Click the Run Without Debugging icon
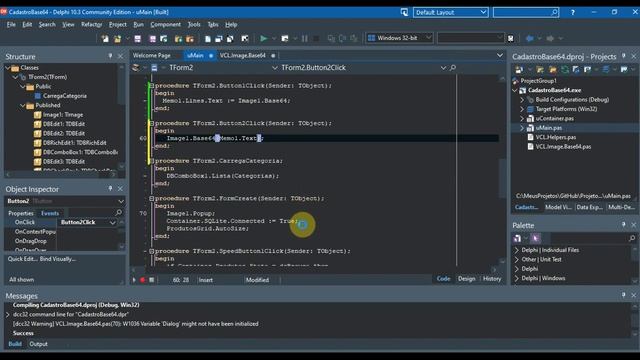 (285, 38)
